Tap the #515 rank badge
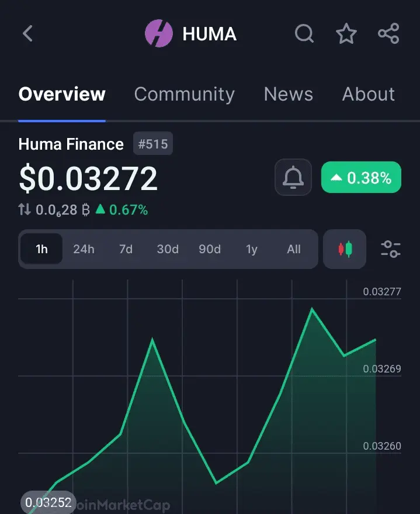This screenshot has width=420, height=514. tap(153, 144)
